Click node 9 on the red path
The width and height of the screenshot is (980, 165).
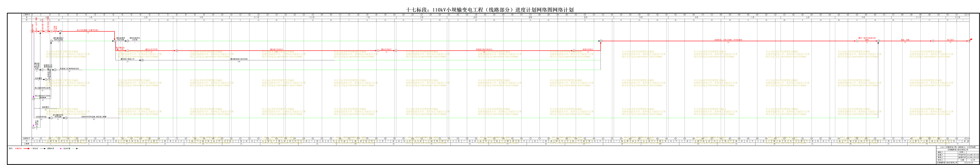(51, 31)
